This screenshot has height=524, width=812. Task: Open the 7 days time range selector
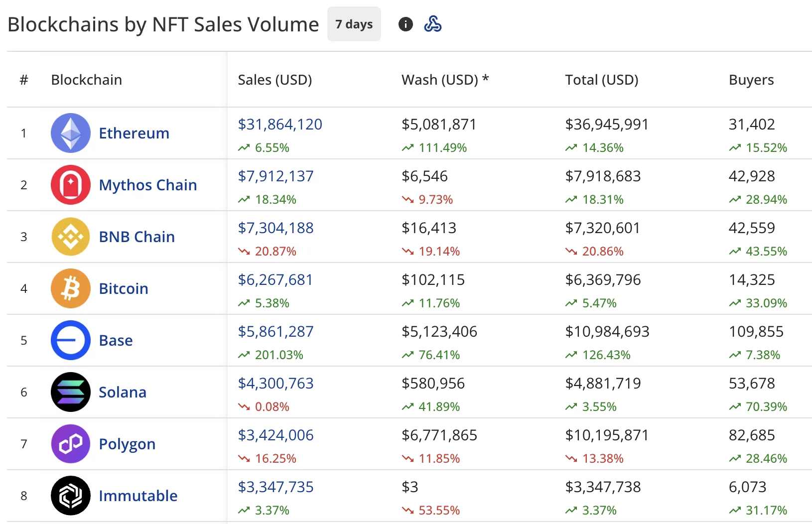354,23
